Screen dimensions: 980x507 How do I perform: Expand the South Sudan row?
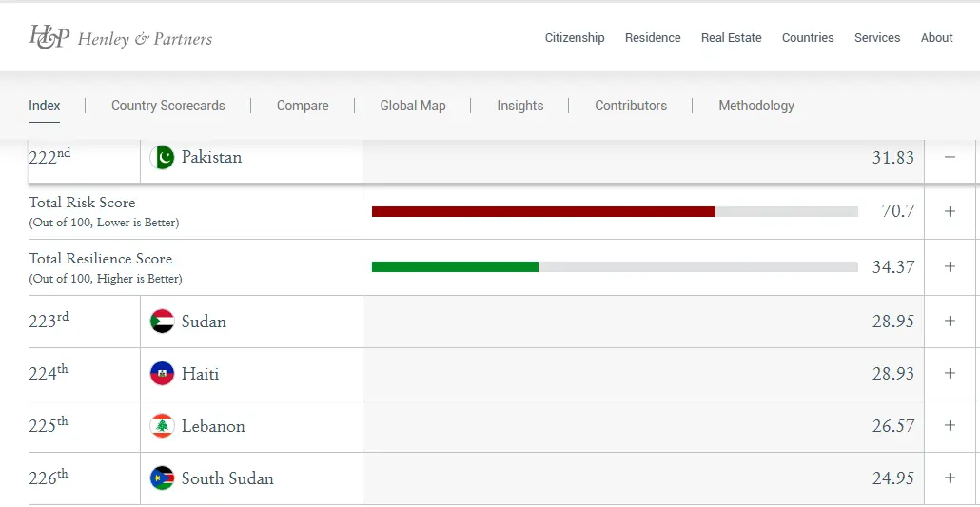950,478
